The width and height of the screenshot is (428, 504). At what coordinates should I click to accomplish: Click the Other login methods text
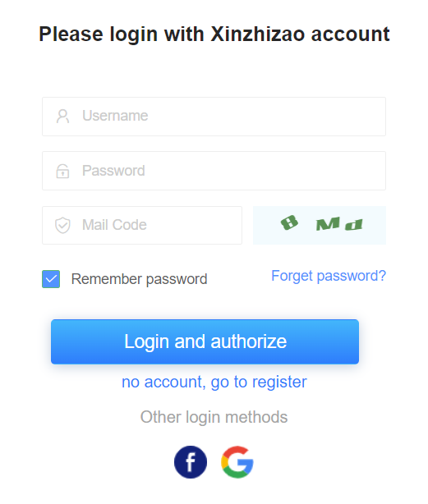214,417
